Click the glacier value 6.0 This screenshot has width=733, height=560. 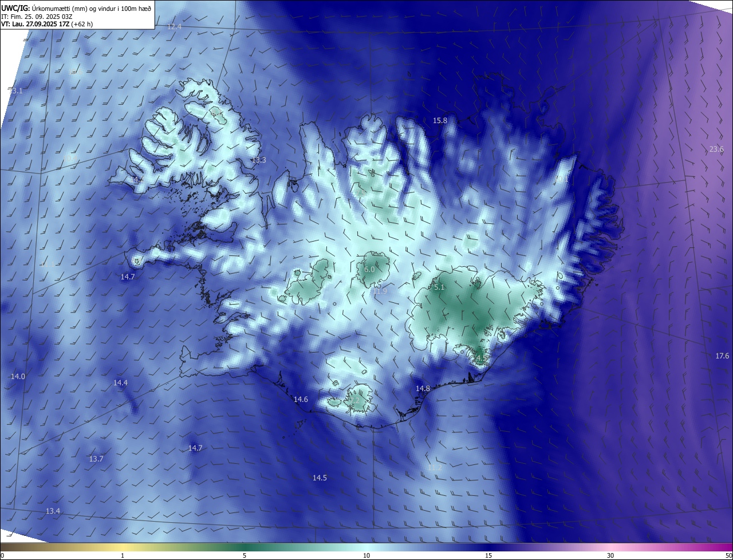369,269
